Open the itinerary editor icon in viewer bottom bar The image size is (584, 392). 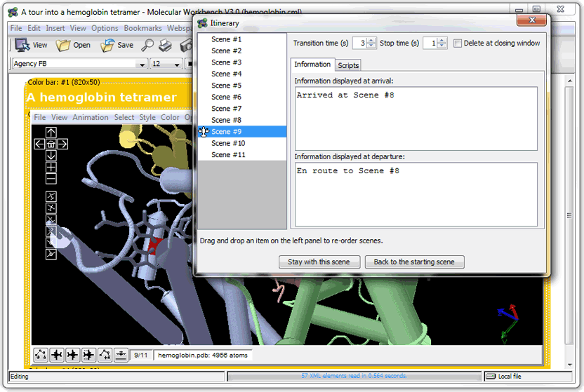click(x=41, y=355)
